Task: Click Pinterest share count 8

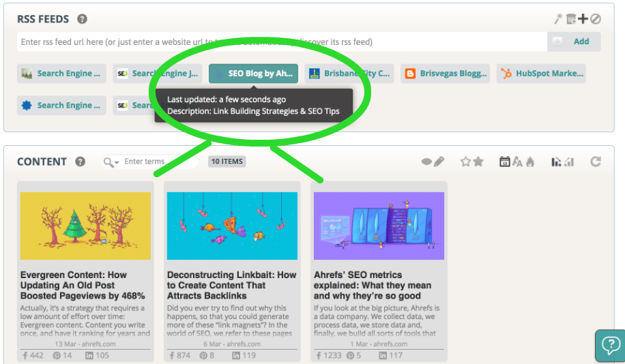Action: 207,355
